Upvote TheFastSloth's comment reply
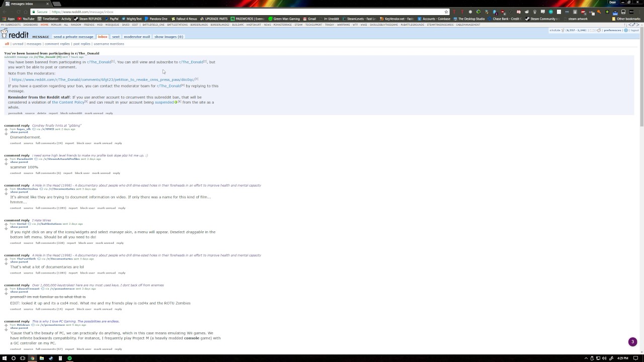Screen dimensions: 644x362 (x=6, y=259)
